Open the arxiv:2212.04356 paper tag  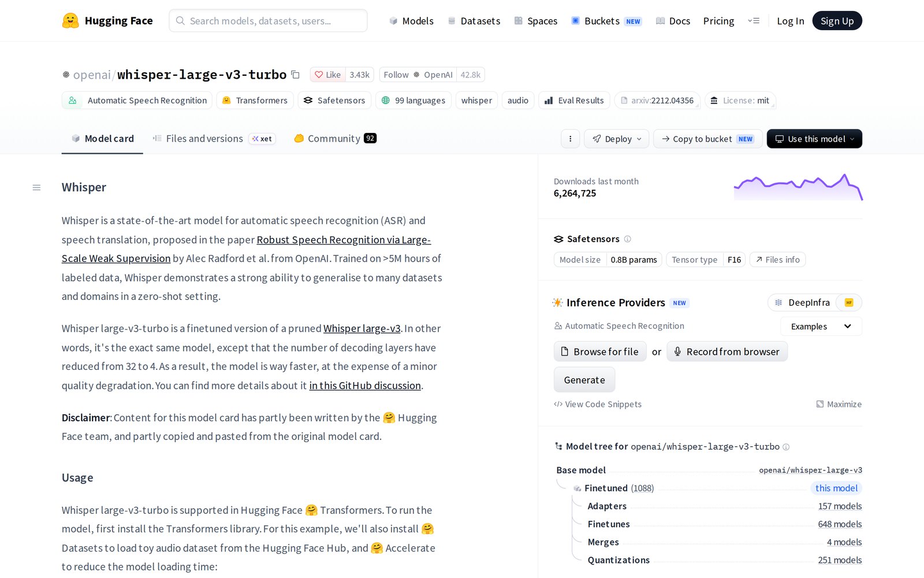657,100
